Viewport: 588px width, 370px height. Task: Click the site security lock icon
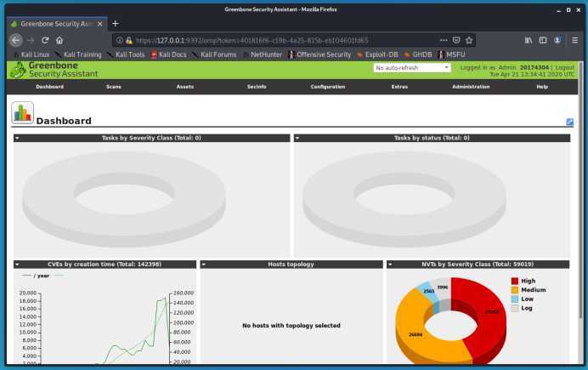click(129, 40)
